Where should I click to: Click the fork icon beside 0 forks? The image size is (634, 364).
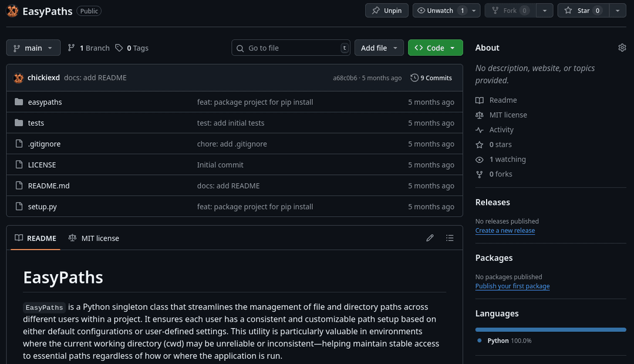tap(479, 174)
